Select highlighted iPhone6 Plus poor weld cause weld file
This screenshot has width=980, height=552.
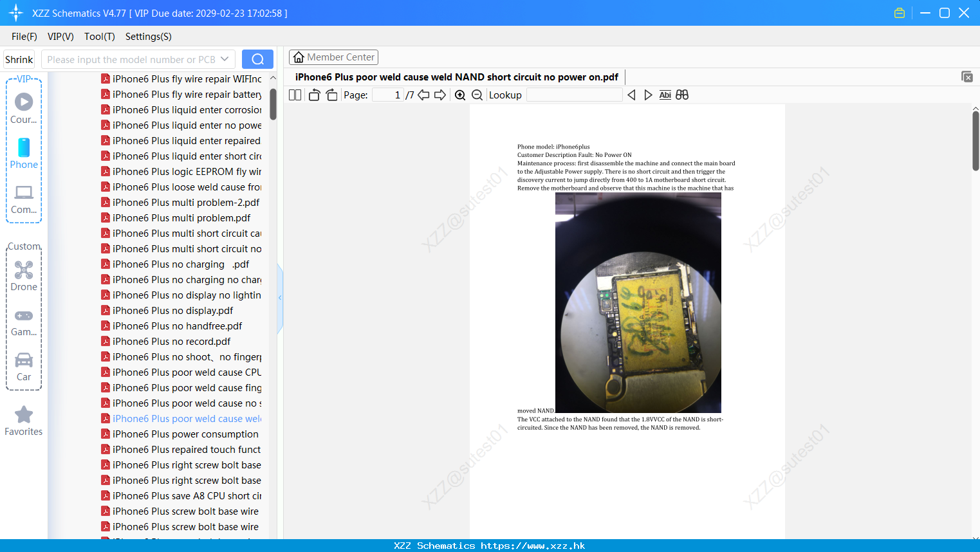(x=181, y=419)
